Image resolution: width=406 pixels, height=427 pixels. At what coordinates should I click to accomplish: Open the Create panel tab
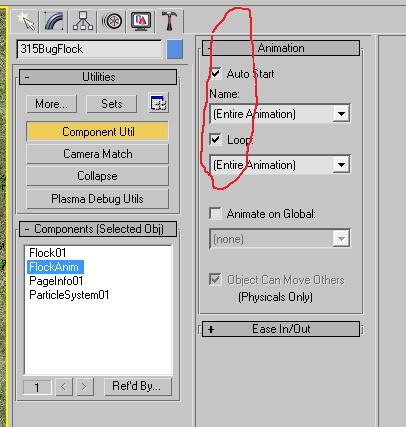(25, 21)
